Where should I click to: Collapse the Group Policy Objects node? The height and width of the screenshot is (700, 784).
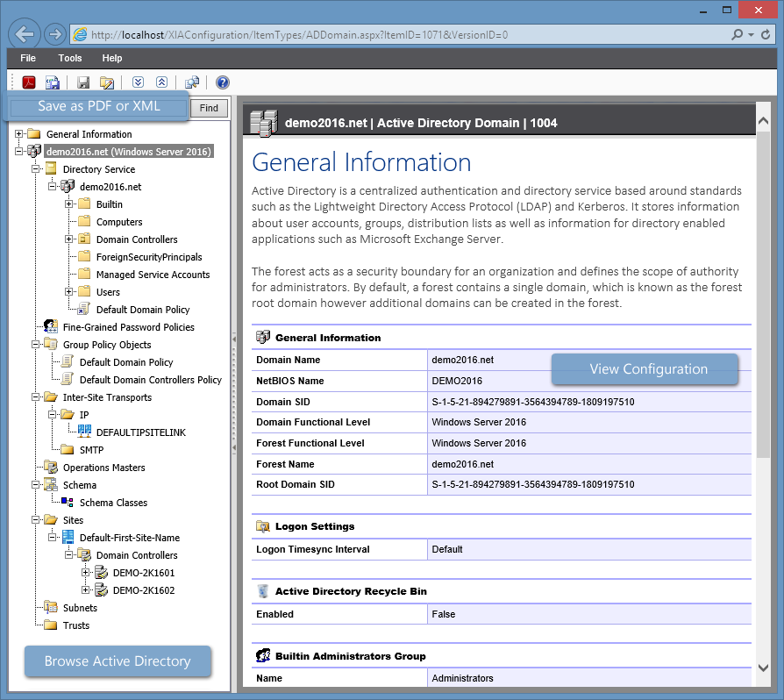tap(35, 345)
